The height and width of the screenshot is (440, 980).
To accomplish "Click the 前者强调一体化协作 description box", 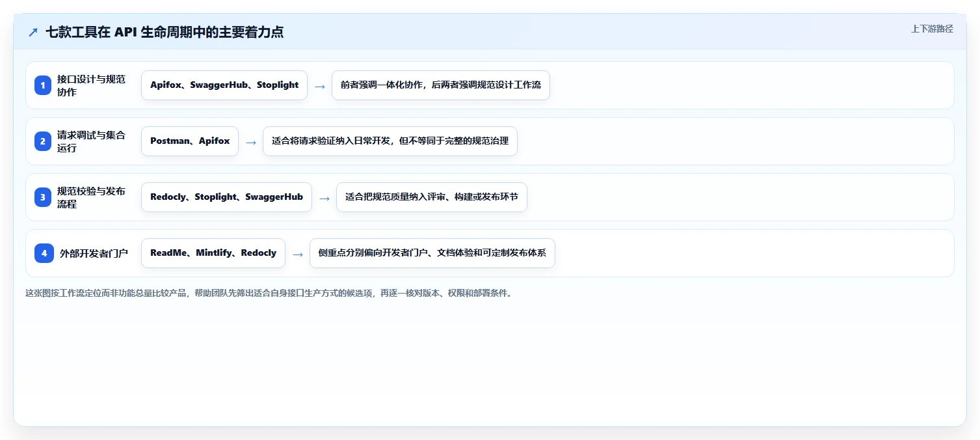I will 441,85.
